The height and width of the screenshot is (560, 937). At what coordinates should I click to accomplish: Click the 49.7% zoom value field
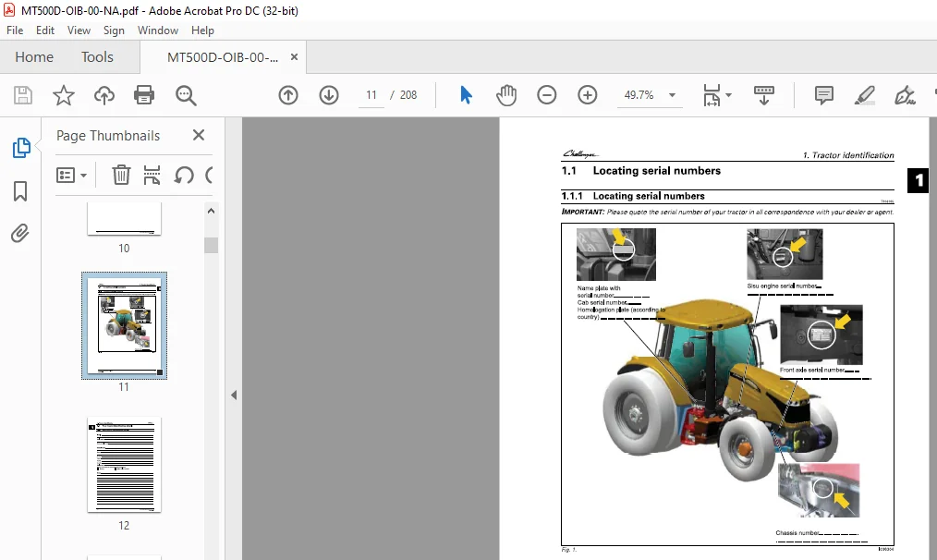(639, 95)
